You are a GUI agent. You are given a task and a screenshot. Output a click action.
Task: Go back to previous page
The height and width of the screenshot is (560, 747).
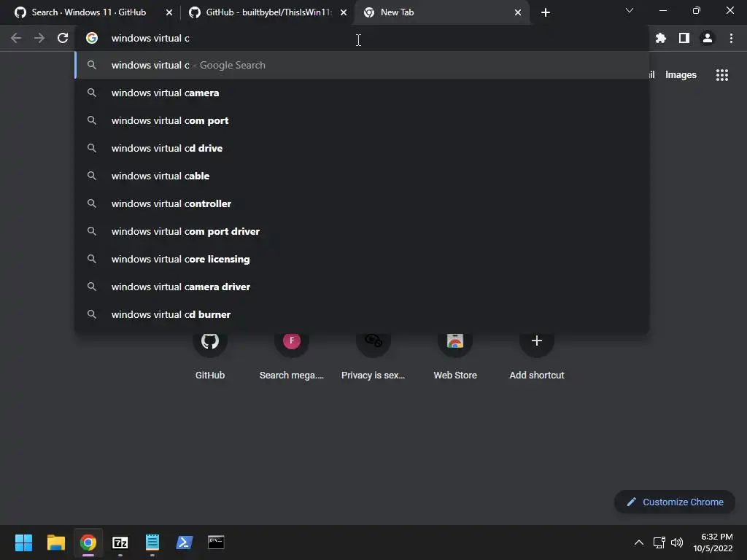[x=16, y=38]
